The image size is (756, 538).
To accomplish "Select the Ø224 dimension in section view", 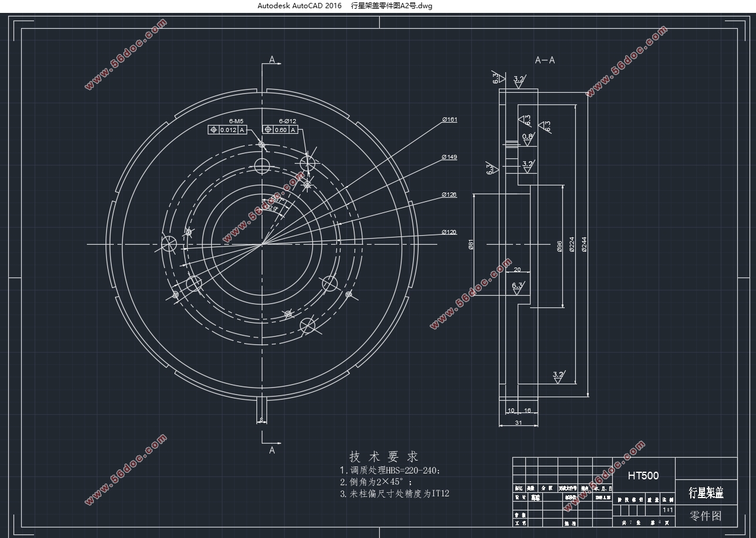I will [x=572, y=245].
